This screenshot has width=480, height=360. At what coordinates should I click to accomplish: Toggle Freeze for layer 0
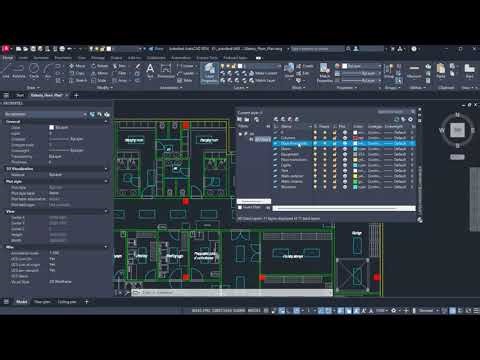coord(325,132)
